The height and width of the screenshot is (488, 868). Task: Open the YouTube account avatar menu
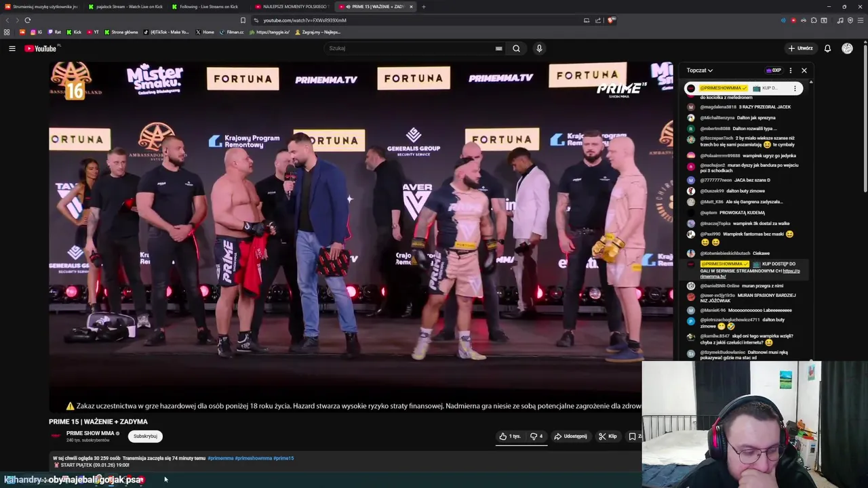[x=847, y=48]
